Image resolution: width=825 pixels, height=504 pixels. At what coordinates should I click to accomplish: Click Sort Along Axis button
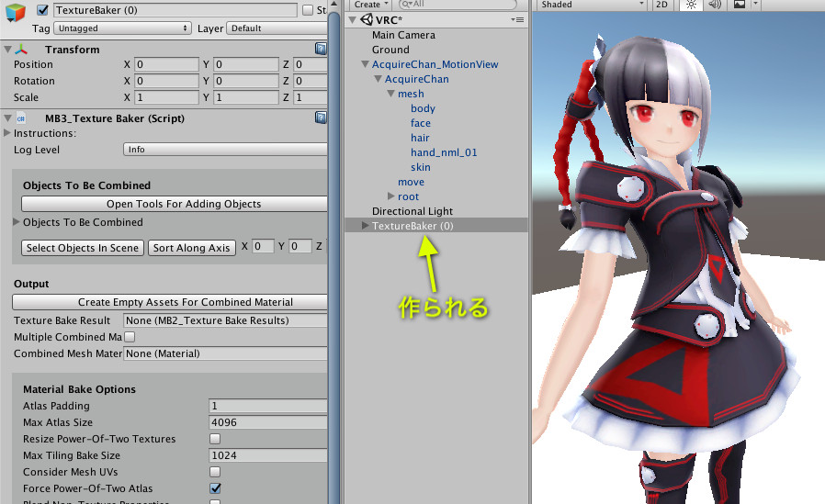coord(191,248)
